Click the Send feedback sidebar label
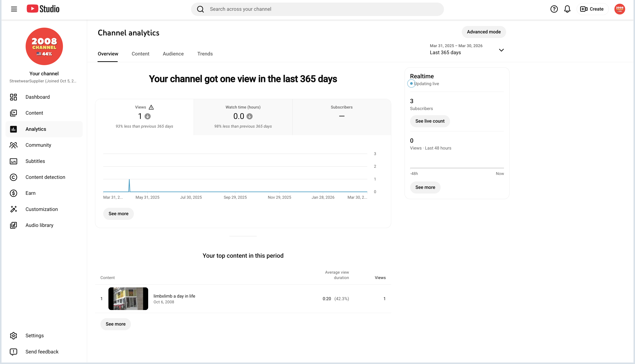This screenshot has width=635, height=364. tap(42, 352)
